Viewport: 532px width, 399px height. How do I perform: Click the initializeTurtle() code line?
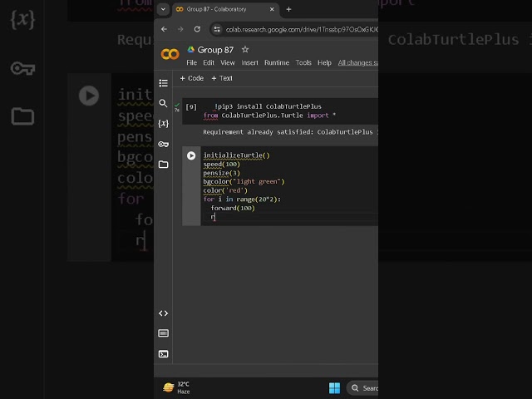(x=236, y=155)
